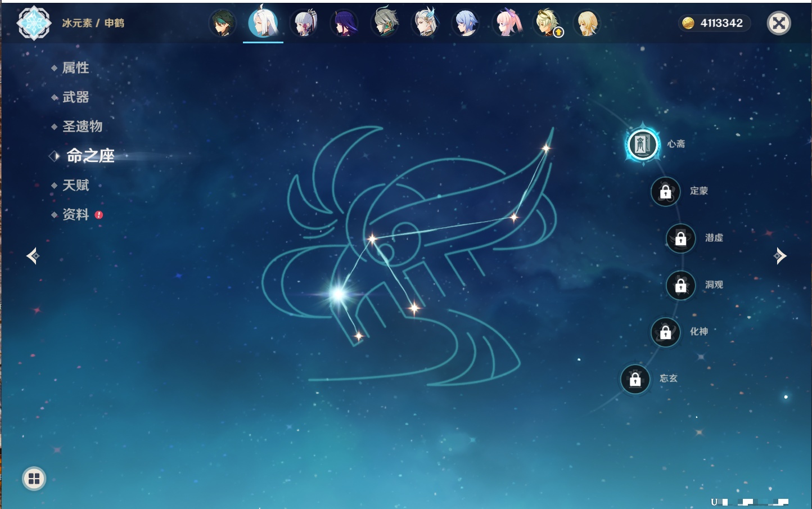
Task: Select Xiao's avatar in the character bar
Action: point(223,24)
